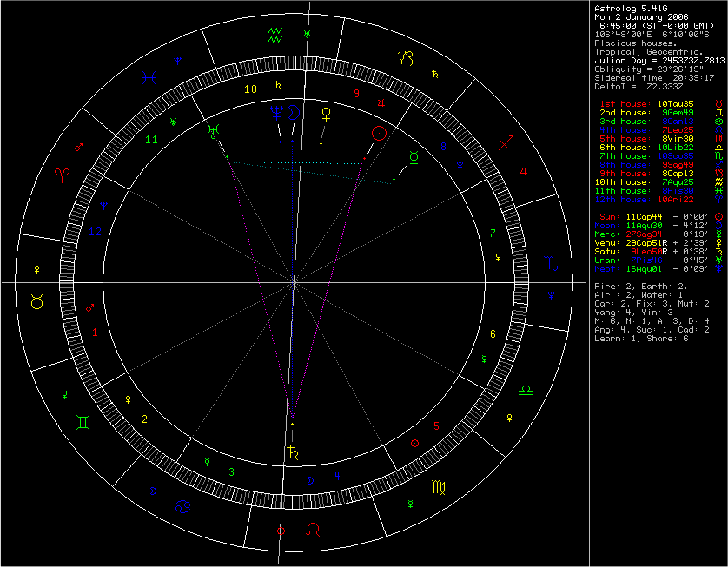Click the green house number 11 on the wheel
The width and height of the screenshot is (728, 567).
tap(151, 139)
